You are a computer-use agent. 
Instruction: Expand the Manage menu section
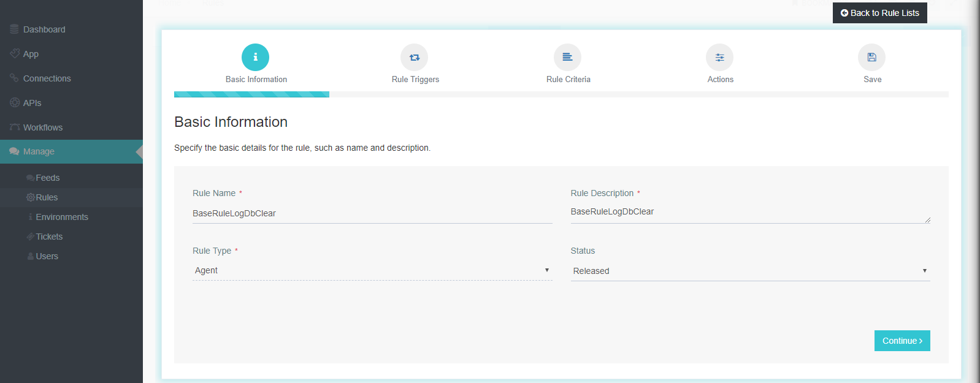click(39, 151)
